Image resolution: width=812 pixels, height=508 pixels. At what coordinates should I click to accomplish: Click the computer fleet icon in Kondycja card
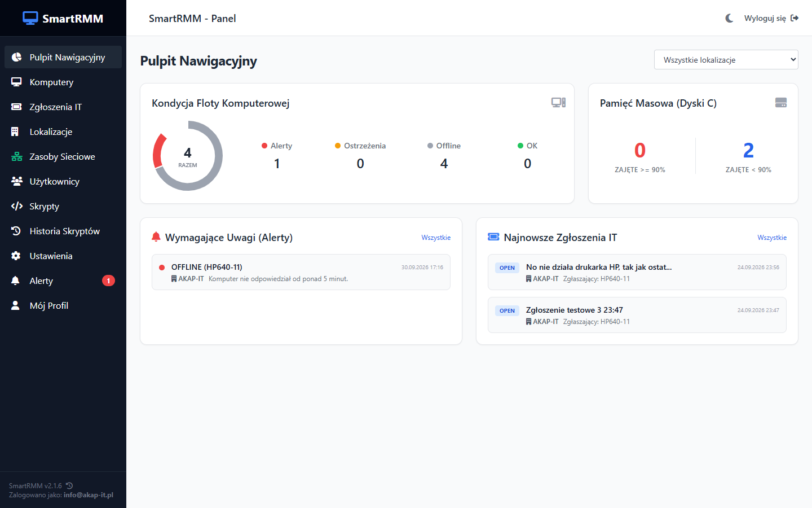(x=558, y=103)
